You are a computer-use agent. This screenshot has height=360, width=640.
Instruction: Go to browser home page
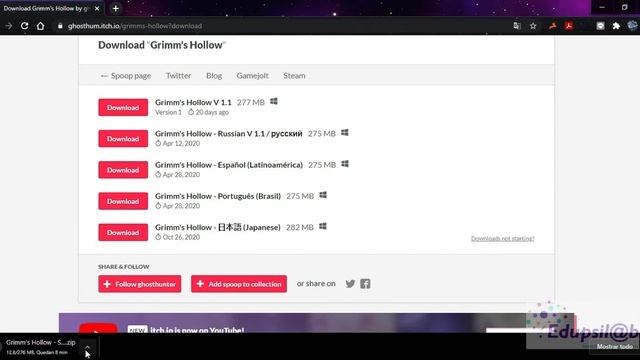click(40, 26)
